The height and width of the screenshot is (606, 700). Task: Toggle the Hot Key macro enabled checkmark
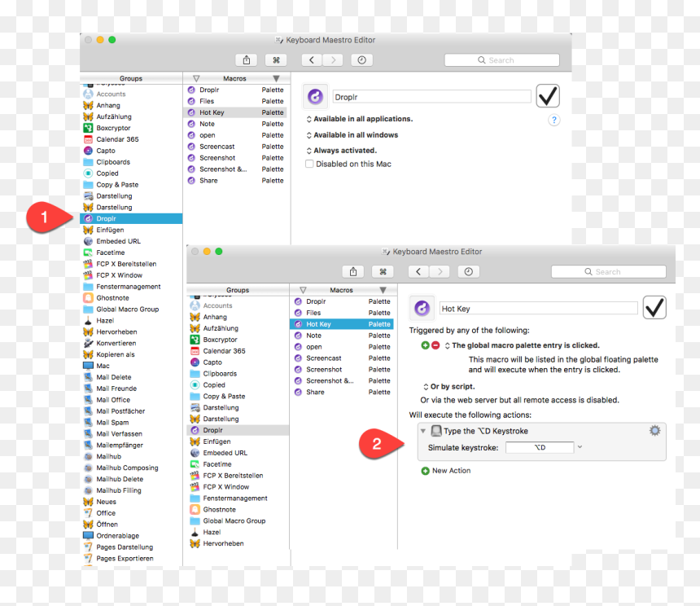[654, 307]
